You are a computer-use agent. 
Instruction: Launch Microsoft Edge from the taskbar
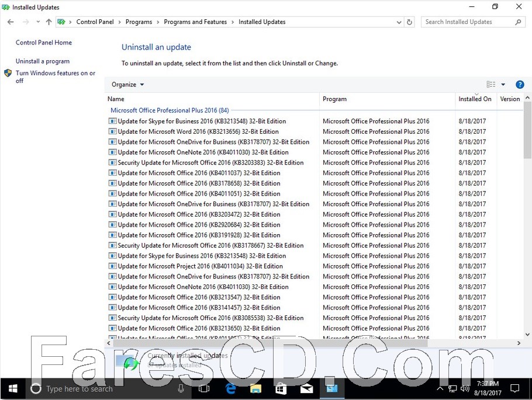coord(231,388)
